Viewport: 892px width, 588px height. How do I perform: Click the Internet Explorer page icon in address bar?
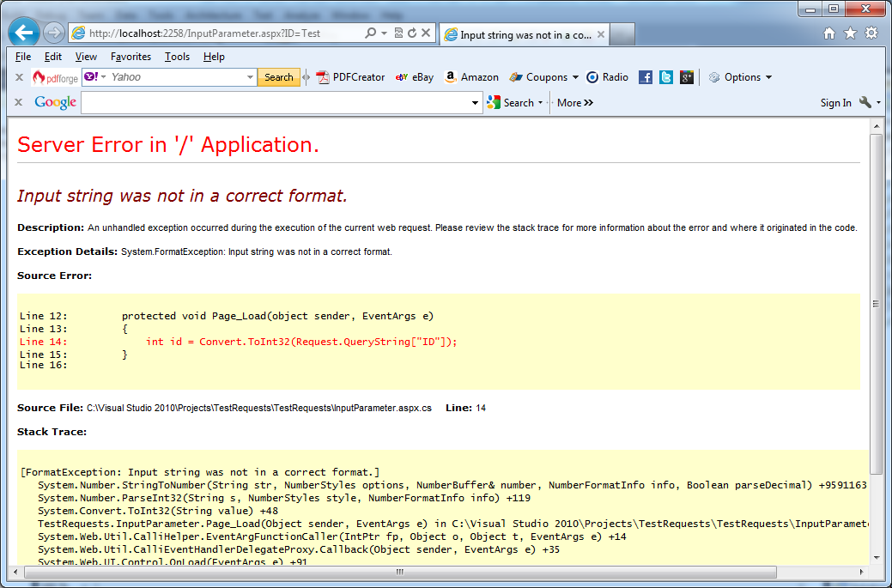coord(78,33)
